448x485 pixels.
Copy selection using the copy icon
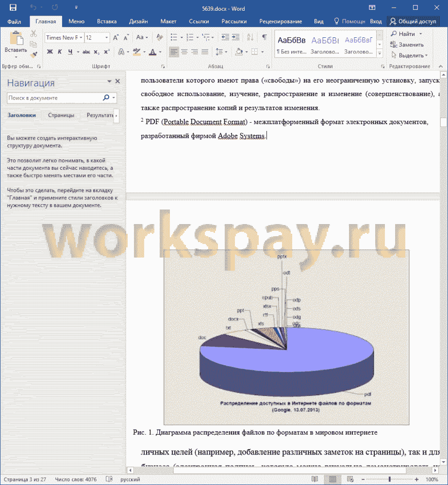tap(33, 44)
